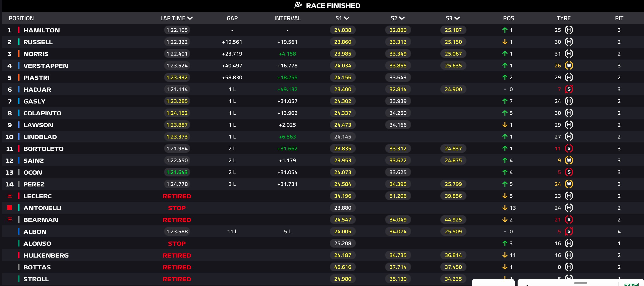Select the POS column header
The height and width of the screenshot is (286, 644).
[508, 18]
